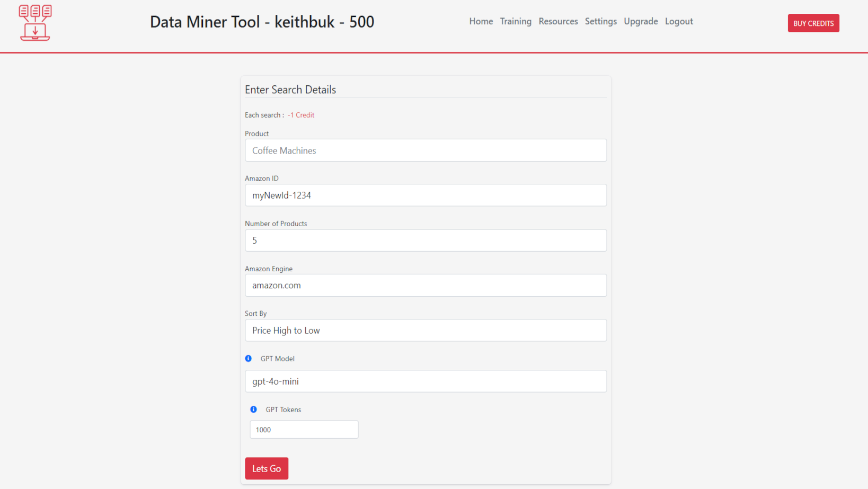Select the Amazon ID field
868x489 pixels.
[426, 195]
